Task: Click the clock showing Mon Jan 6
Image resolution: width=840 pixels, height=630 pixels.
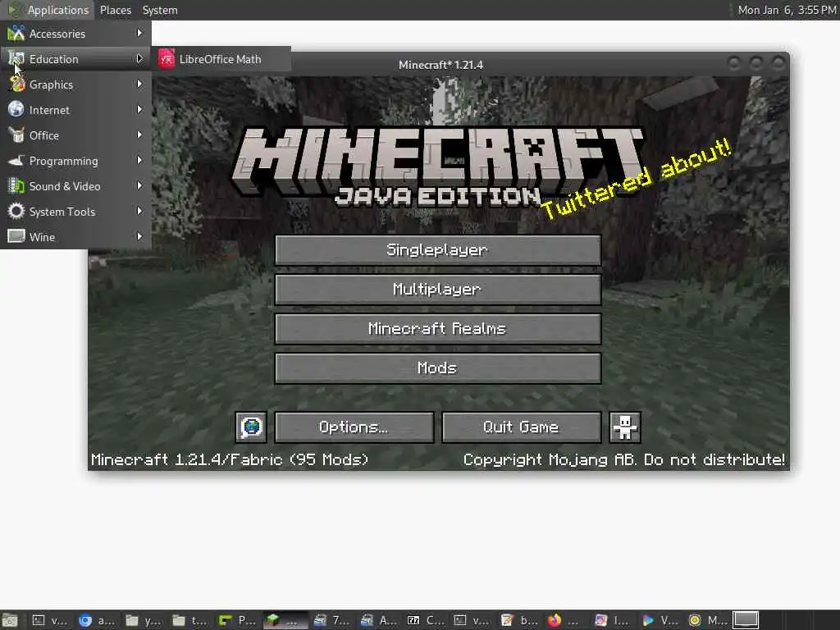Action: 787,10
